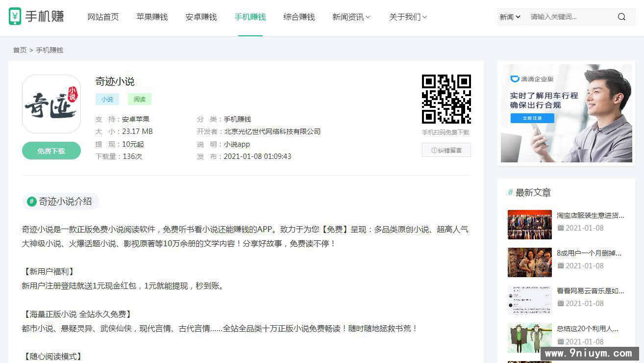Viewport: 644px width, 363px height.
Task: Open the 苹果赚钱 section
Action: pyautogui.click(x=152, y=16)
